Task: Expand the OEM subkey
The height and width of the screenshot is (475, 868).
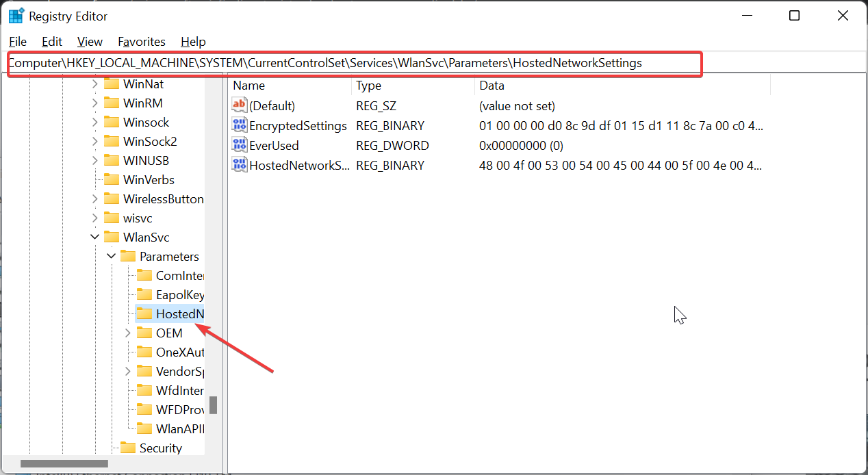Action: point(128,333)
